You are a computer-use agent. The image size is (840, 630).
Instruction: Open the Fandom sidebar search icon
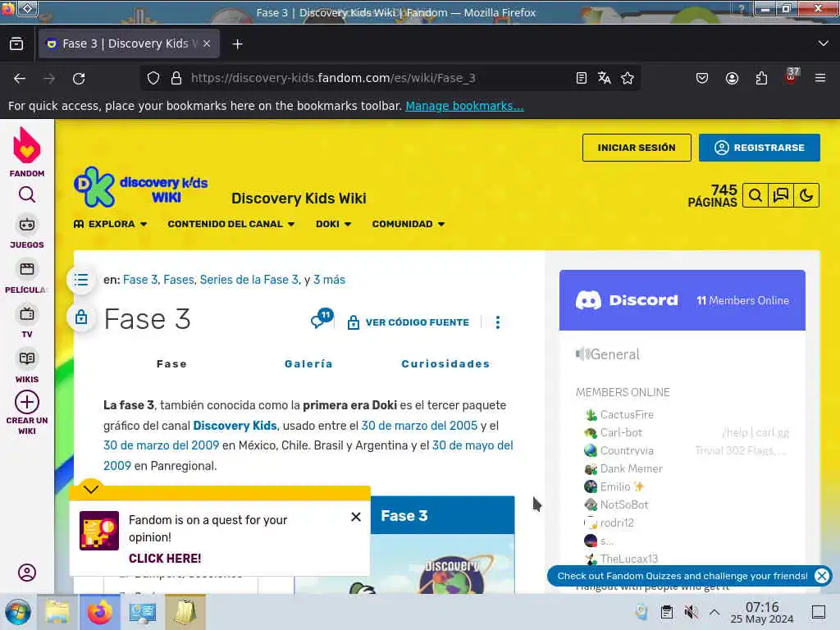pyautogui.click(x=27, y=194)
